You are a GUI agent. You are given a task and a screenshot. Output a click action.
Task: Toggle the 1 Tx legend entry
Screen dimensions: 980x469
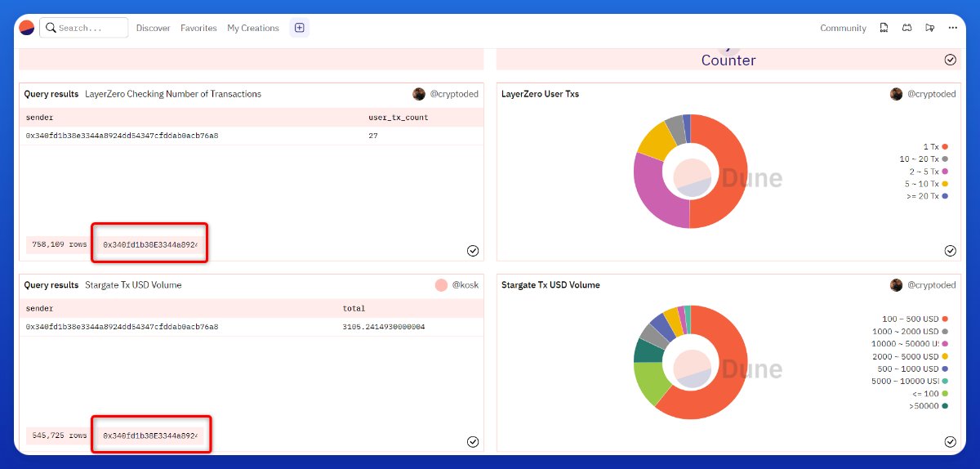coord(934,146)
